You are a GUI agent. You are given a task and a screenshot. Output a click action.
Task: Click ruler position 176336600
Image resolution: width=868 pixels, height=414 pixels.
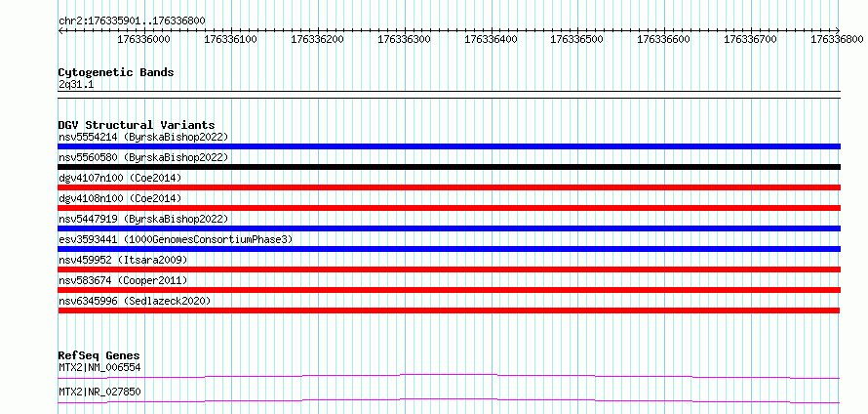click(664, 39)
